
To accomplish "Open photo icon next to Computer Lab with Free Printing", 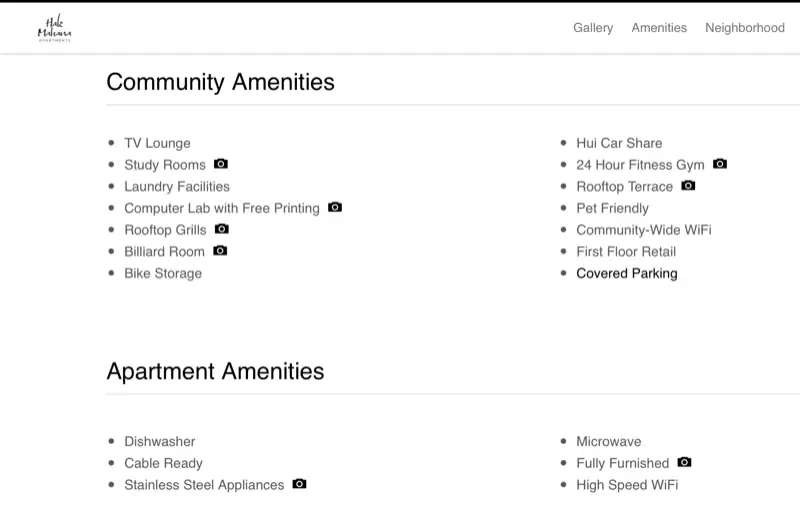I will (335, 207).
